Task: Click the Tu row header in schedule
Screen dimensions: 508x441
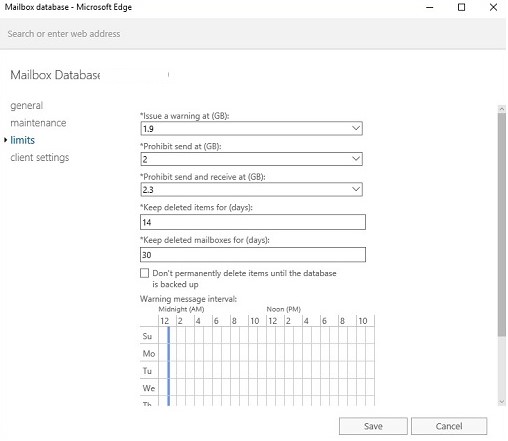Action: [x=147, y=371]
